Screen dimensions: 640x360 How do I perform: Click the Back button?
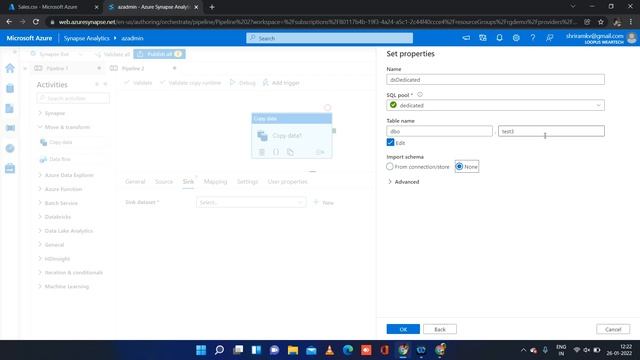tap(440, 329)
